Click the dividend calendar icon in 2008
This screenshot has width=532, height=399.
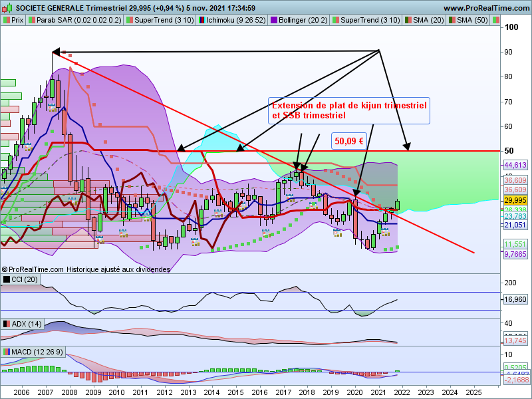(x=72, y=201)
